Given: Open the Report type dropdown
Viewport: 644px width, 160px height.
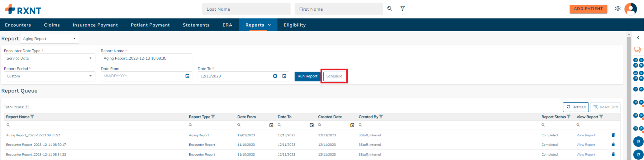Looking at the screenshot, I should point(50,39).
